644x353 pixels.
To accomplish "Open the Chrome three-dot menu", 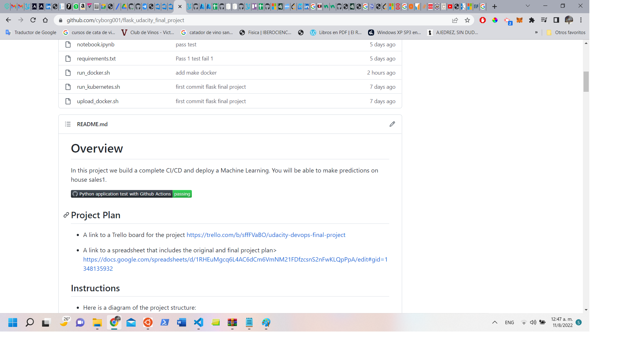I will [581, 20].
